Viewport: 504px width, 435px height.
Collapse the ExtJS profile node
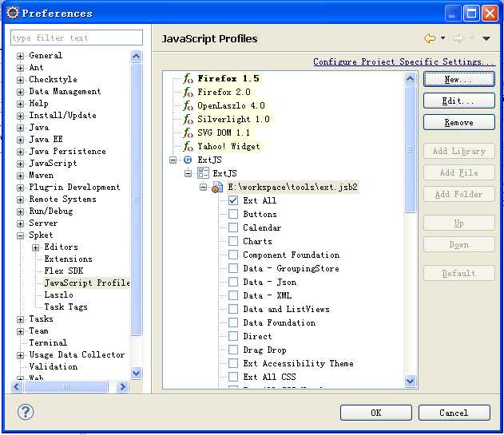pyautogui.click(x=173, y=160)
